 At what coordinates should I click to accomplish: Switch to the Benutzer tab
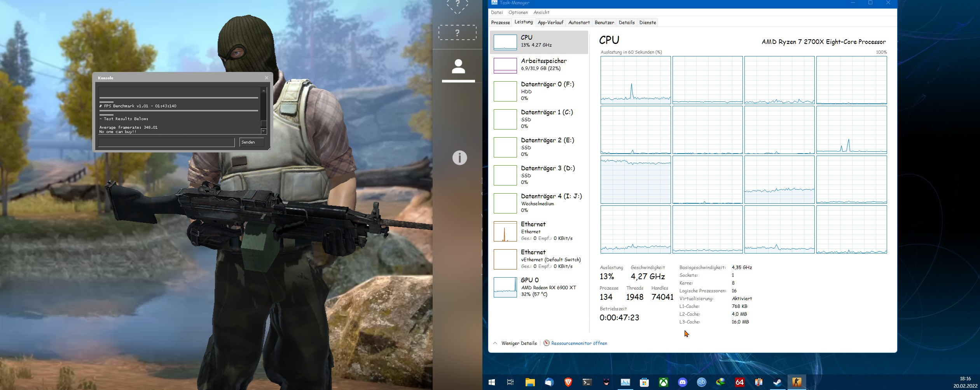(x=604, y=23)
